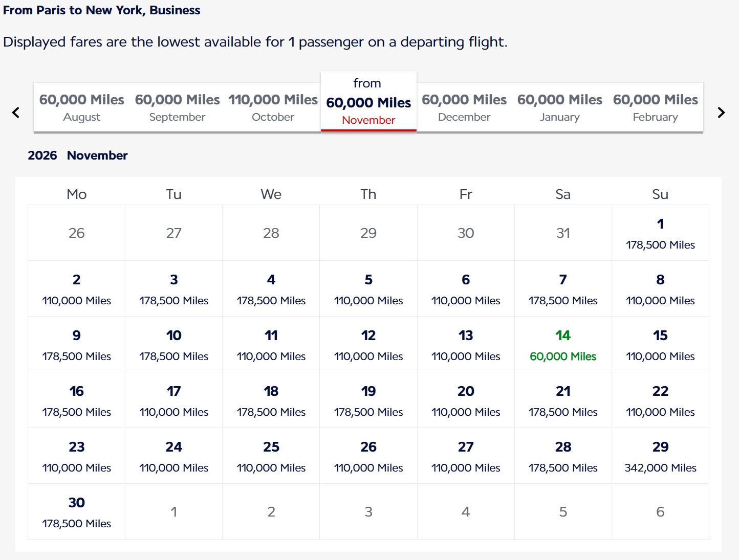Select the December month tab
The height and width of the screenshot is (560, 739).
click(464, 107)
